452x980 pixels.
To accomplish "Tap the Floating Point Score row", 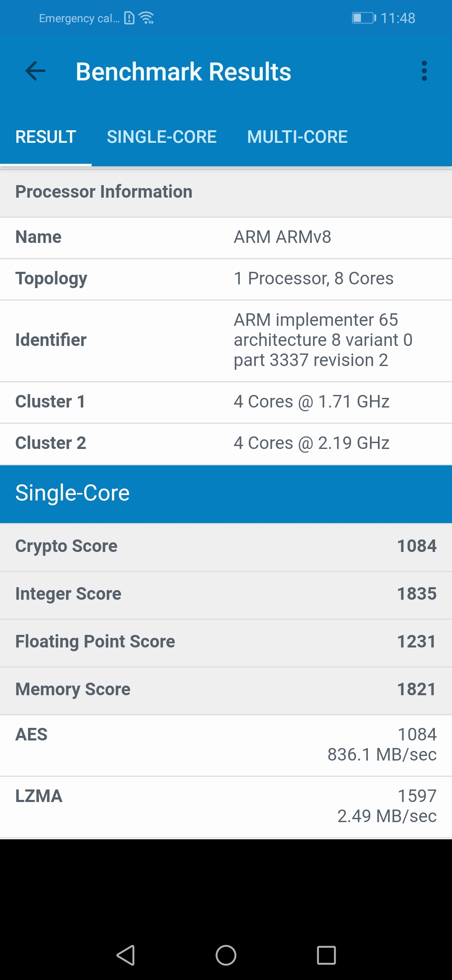I will click(x=226, y=642).
